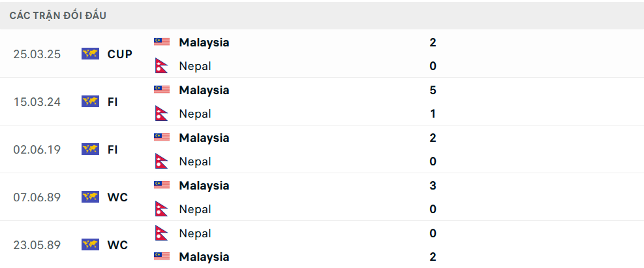Click the Malaysia flag in 23.05.89 match
This screenshot has width=644, height=268.
(x=162, y=257)
